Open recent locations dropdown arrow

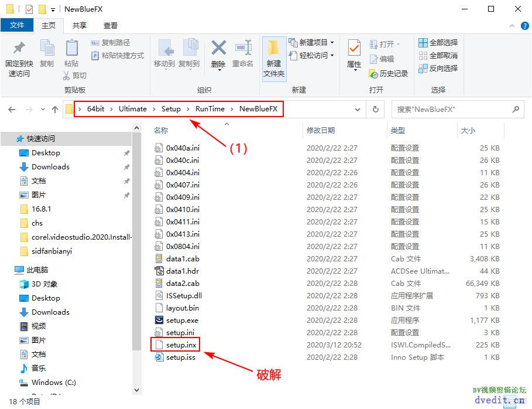(43, 110)
